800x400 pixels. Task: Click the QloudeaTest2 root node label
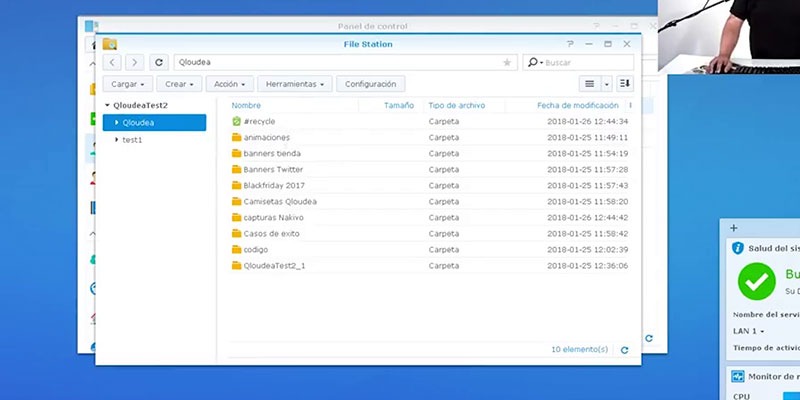tap(140, 106)
